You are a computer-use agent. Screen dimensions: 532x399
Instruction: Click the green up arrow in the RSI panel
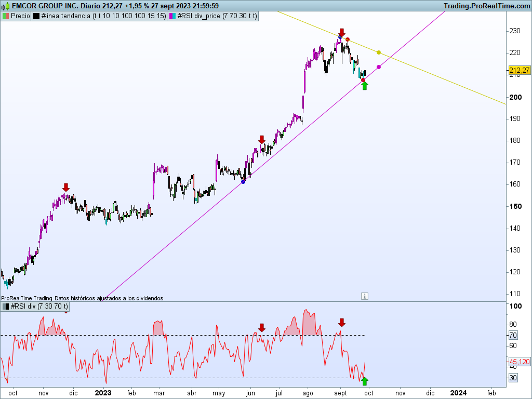(364, 381)
